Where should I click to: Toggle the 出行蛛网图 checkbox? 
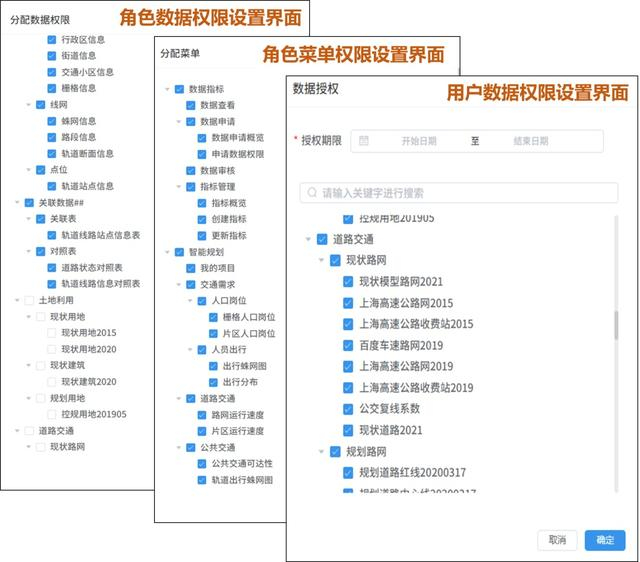(213, 366)
